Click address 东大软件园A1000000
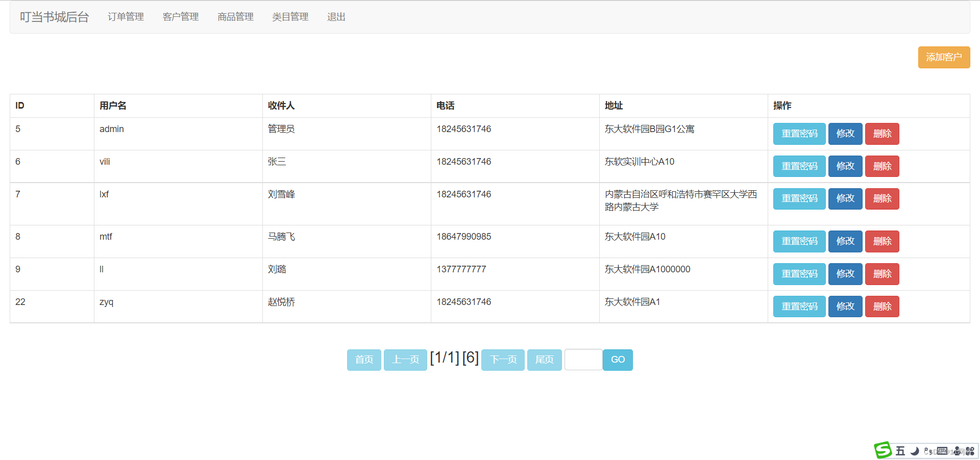The height and width of the screenshot is (460, 980). point(647,269)
